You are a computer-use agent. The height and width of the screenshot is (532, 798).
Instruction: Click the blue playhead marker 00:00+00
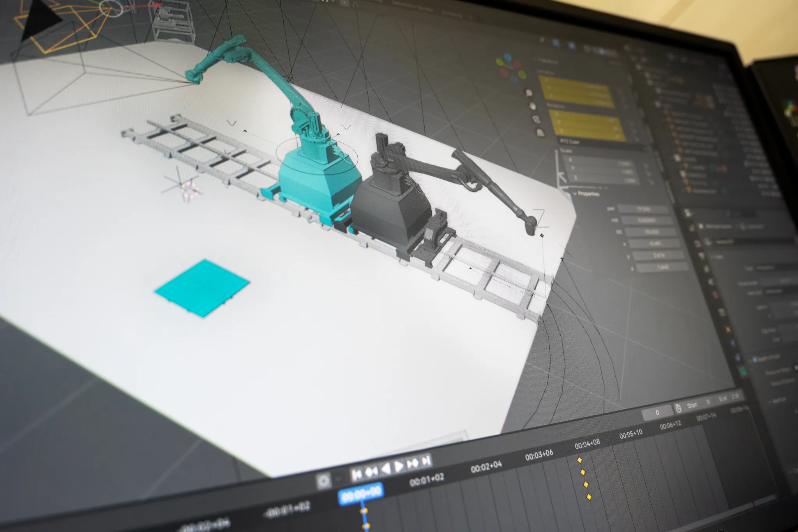(361, 493)
